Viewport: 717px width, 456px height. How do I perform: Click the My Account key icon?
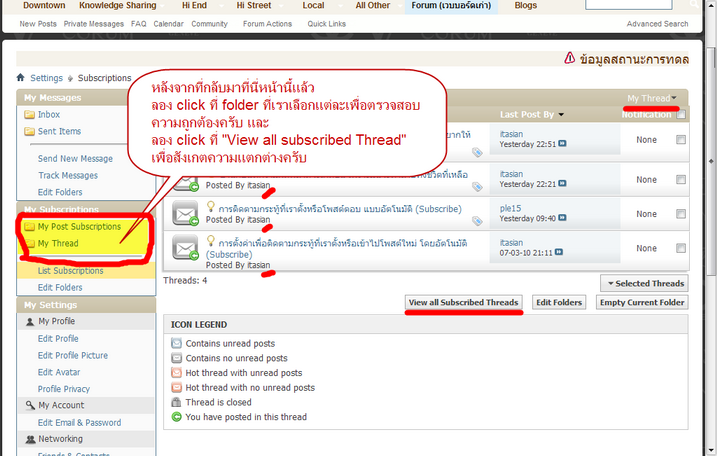(29, 405)
